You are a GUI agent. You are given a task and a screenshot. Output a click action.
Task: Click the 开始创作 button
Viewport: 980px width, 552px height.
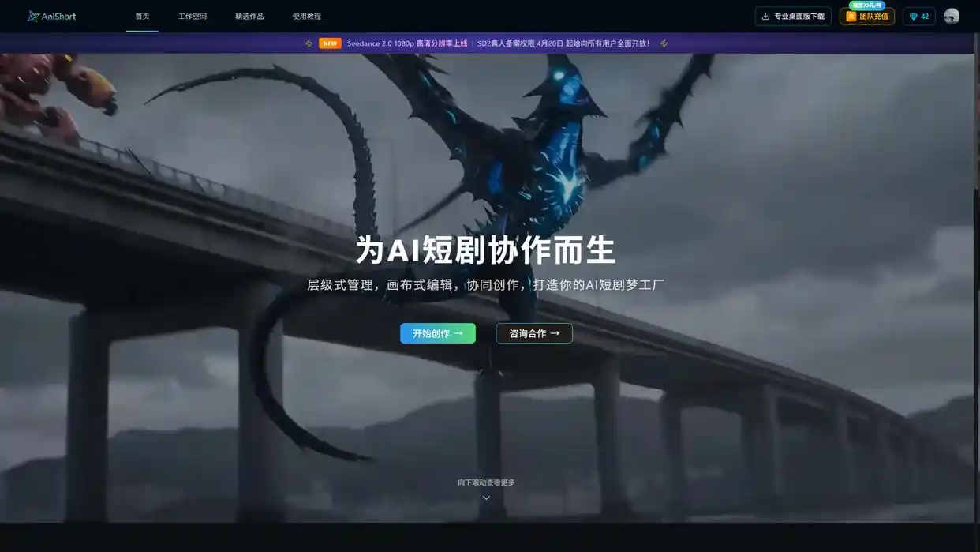click(438, 333)
